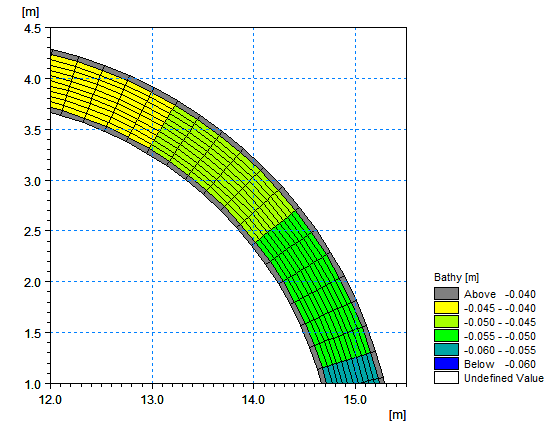Click the y-axis label 1.0
Viewport: 557px width, 425px height.
click(x=32, y=384)
